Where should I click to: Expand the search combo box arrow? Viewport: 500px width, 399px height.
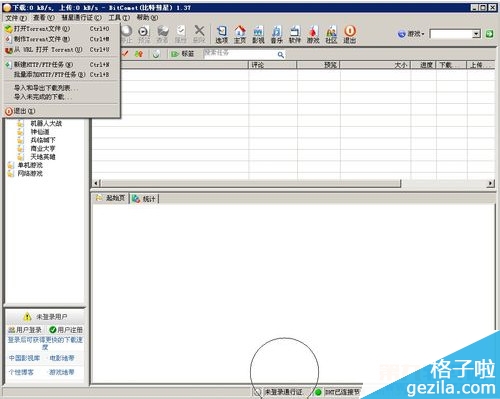(x=477, y=34)
